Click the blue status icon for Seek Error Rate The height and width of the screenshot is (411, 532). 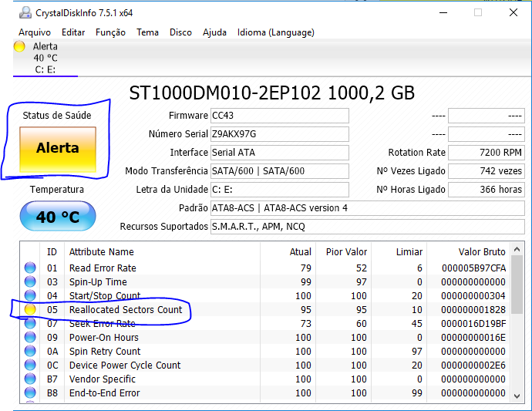click(x=30, y=323)
